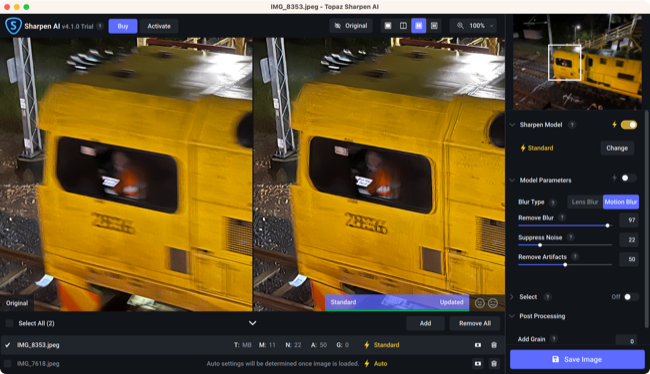Select comparison grid view icon

point(434,26)
